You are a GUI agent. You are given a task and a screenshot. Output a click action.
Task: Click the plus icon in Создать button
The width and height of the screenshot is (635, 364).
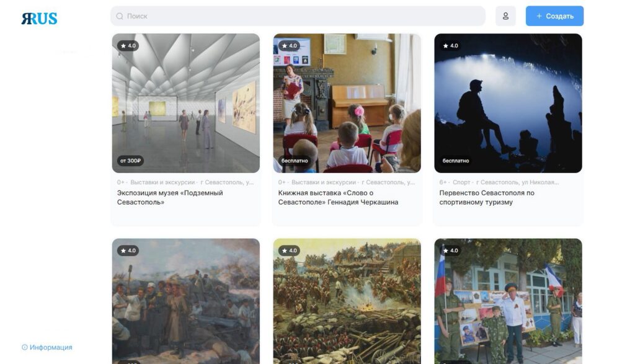539,16
